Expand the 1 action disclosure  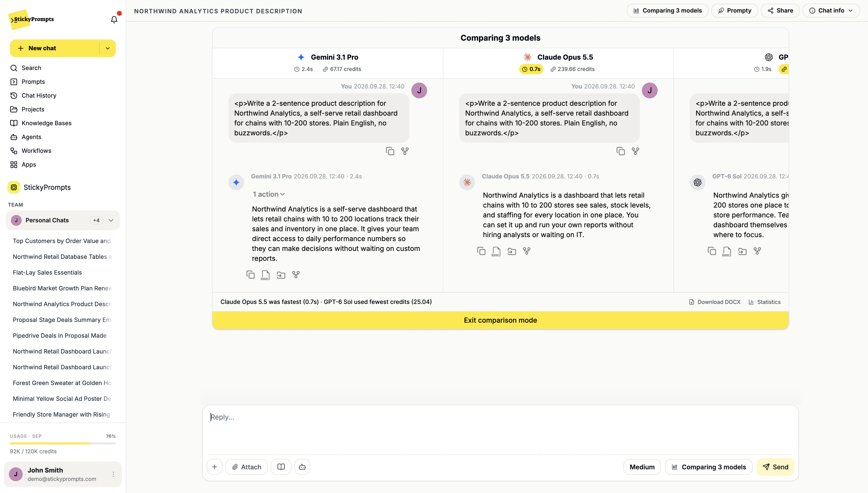coord(269,194)
